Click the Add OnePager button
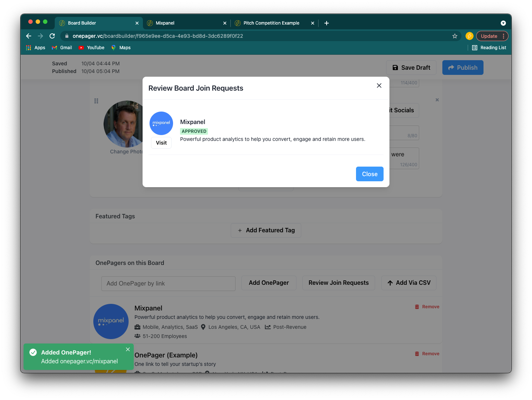 click(269, 283)
